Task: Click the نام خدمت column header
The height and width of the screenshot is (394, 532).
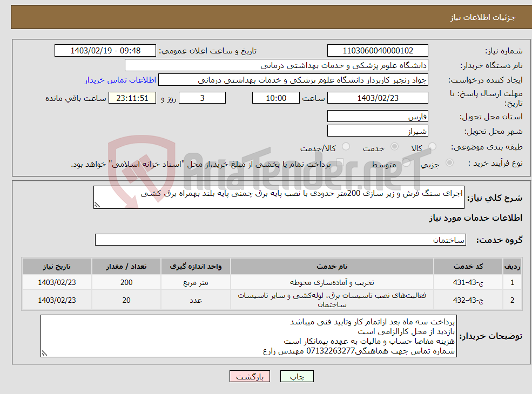Action: [332, 267]
